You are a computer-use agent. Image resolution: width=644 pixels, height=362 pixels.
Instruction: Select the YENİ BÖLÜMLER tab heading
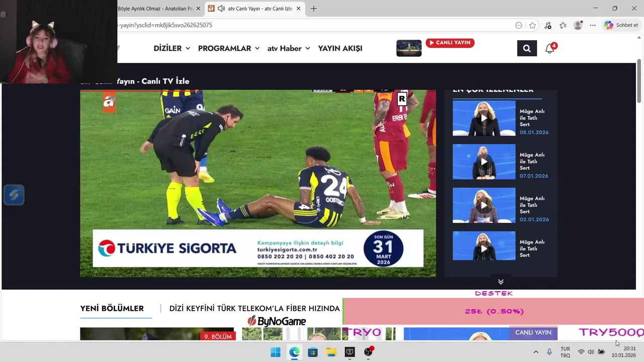112,308
